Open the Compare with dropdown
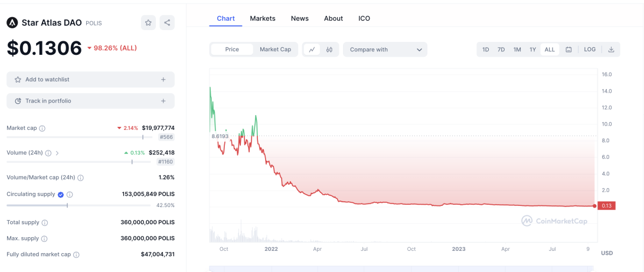Viewport: 644px width, 272px height. [x=385, y=50]
